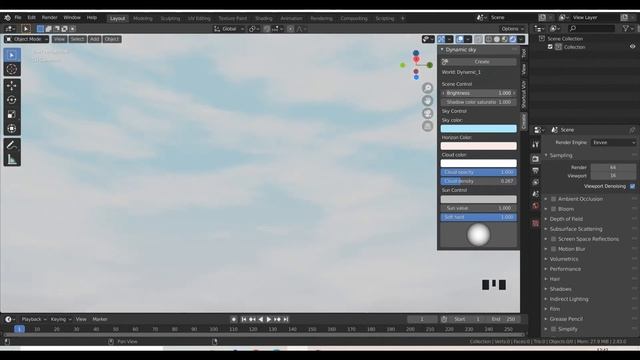This screenshot has height=360, width=640.
Task: Open the File menu
Action: coord(18,18)
